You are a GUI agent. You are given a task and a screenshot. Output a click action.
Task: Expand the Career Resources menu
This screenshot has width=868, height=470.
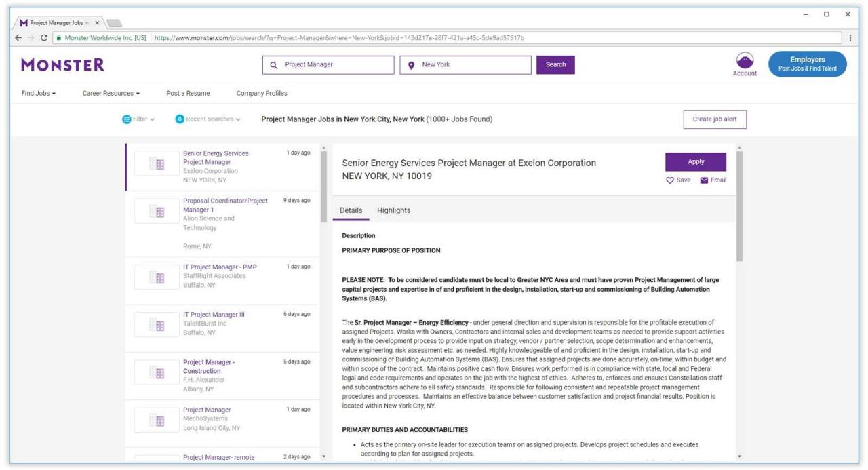point(111,94)
